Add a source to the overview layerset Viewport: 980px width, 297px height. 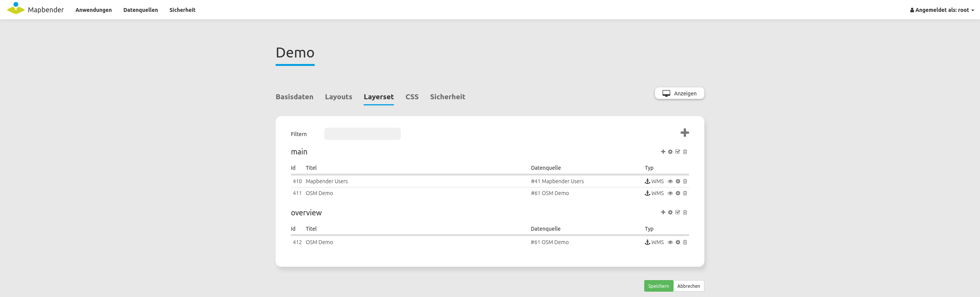pyautogui.click(x=663, y=212)
